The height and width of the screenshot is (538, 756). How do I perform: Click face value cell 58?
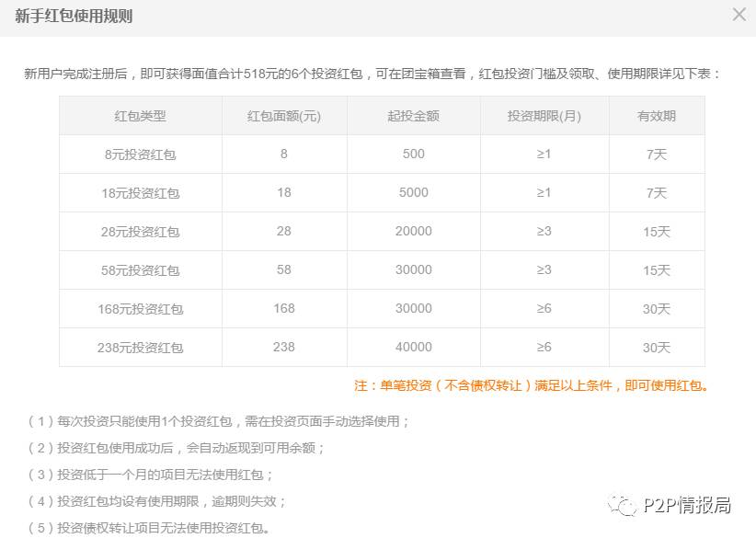pyautogui.click(x=284, y=269)
